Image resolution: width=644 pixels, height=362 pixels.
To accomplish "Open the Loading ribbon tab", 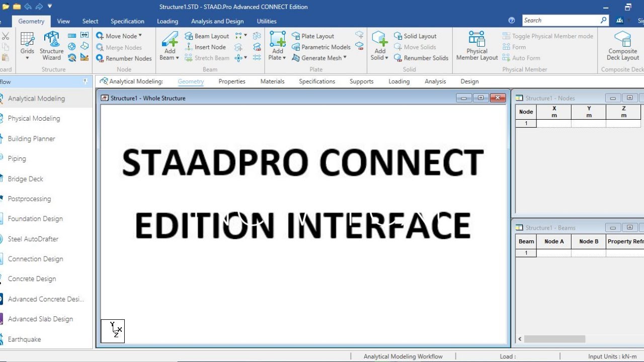I will click(168, 21).
